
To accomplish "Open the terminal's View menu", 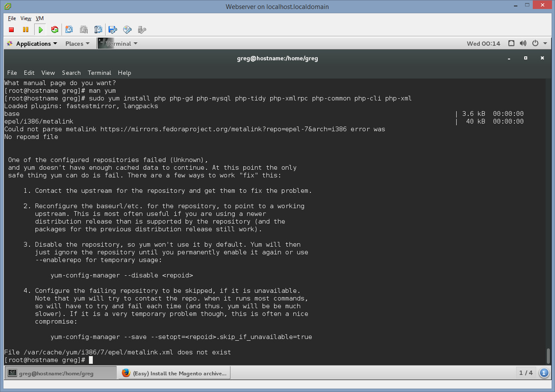I will click(48, 73).
